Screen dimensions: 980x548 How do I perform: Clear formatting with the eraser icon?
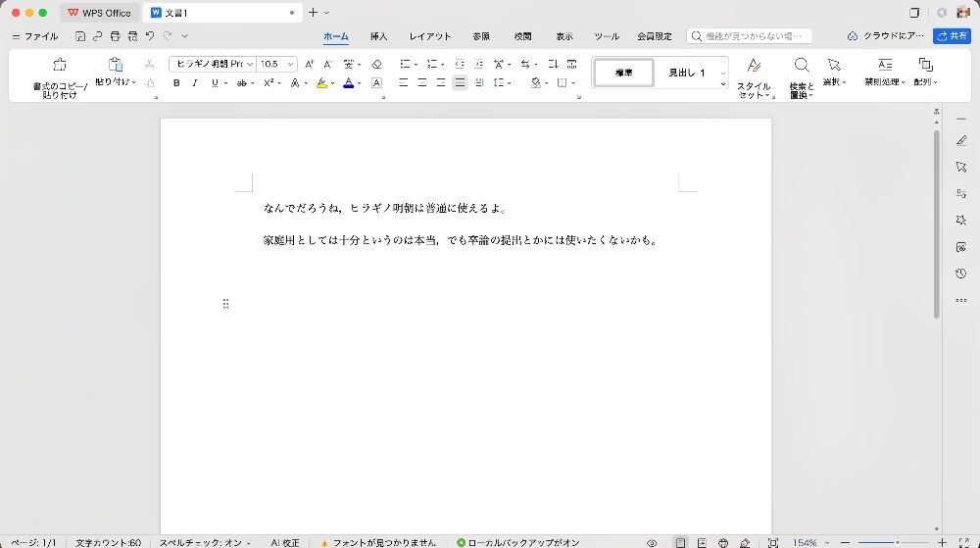click(376, 64)
